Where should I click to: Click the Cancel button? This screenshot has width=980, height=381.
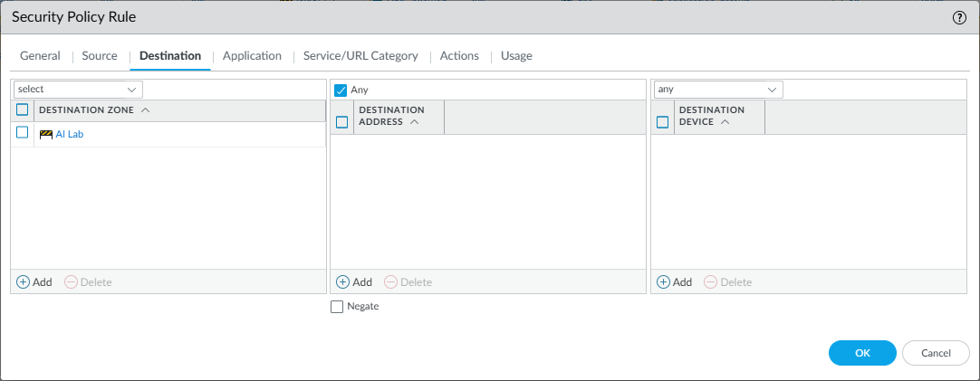point(936,353)
